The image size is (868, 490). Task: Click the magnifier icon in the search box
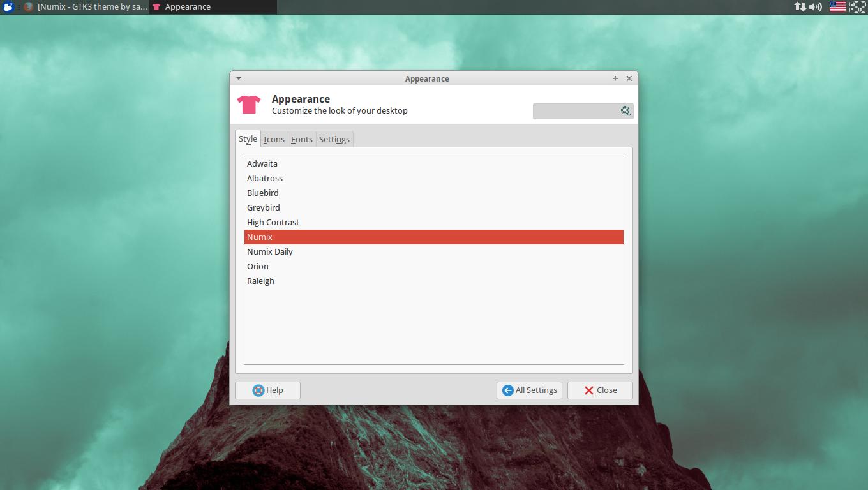[625, 111]
